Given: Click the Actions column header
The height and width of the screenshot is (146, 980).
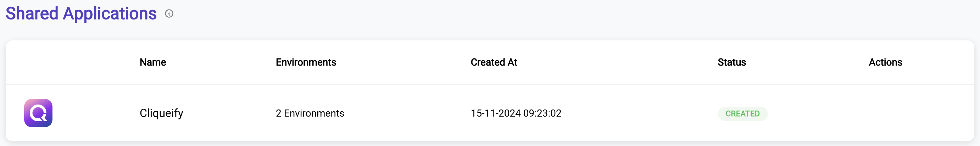Looking at the screenshot, I should coord(885,62).
